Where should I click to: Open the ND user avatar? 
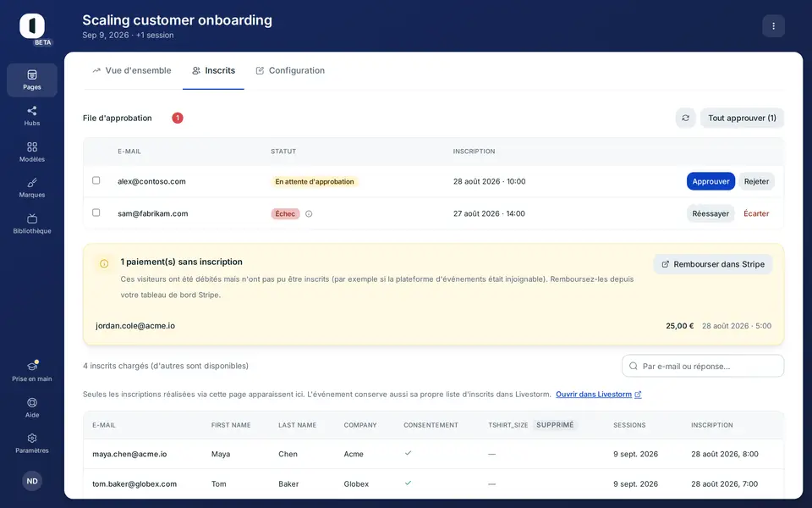(32, 481)
